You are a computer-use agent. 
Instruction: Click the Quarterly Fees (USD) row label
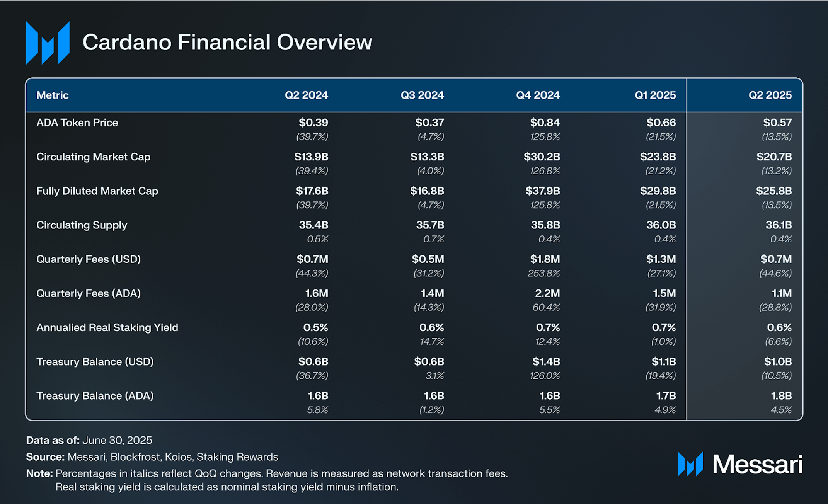click(89, 259)
